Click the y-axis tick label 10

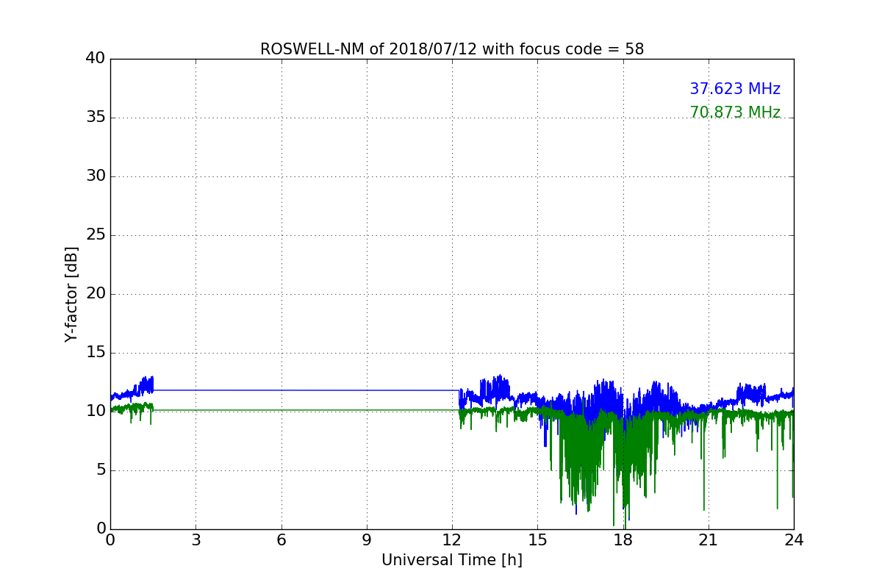[96, 411]
